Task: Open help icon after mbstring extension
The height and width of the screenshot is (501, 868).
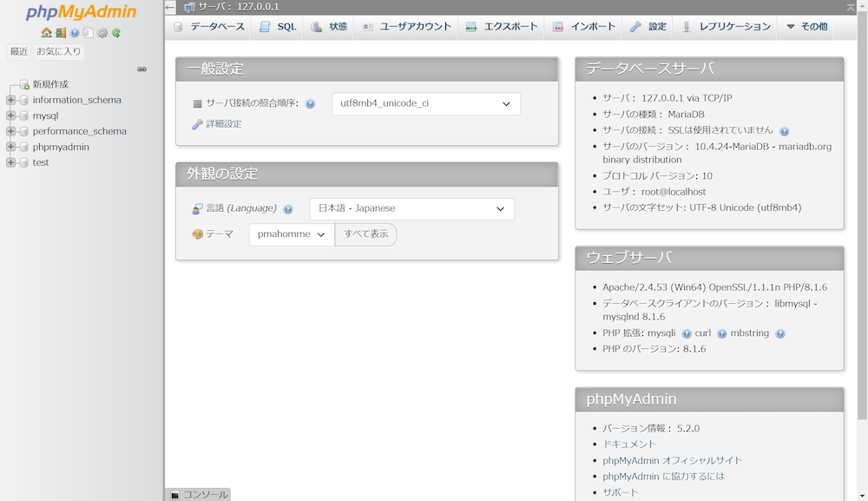Action: coord(780,333)
